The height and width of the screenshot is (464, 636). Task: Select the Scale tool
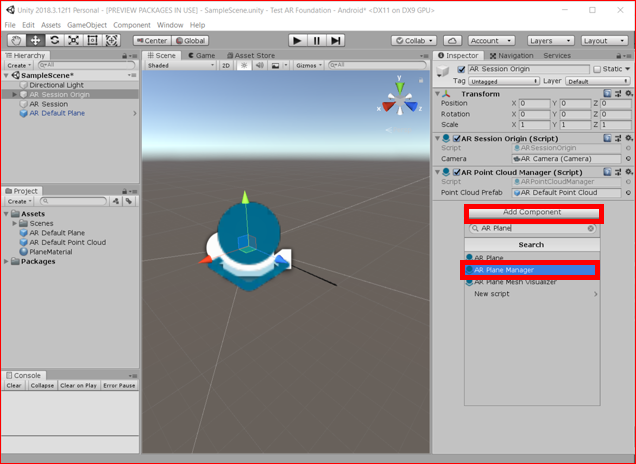(73, 41)
